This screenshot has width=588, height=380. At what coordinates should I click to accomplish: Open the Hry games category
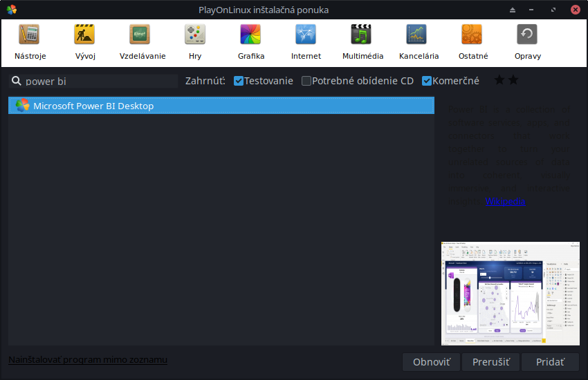point(195,42)
